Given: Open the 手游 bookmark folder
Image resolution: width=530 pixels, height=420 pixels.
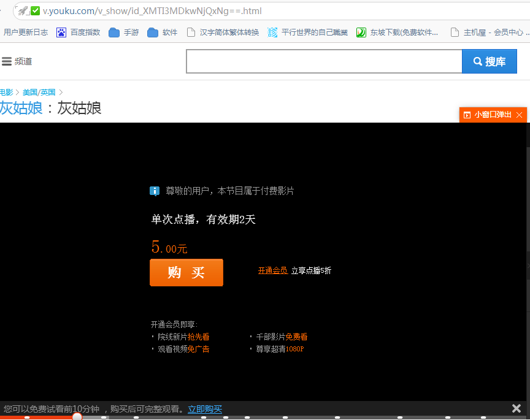Looking at the screenshot, I should click(124, 32).
